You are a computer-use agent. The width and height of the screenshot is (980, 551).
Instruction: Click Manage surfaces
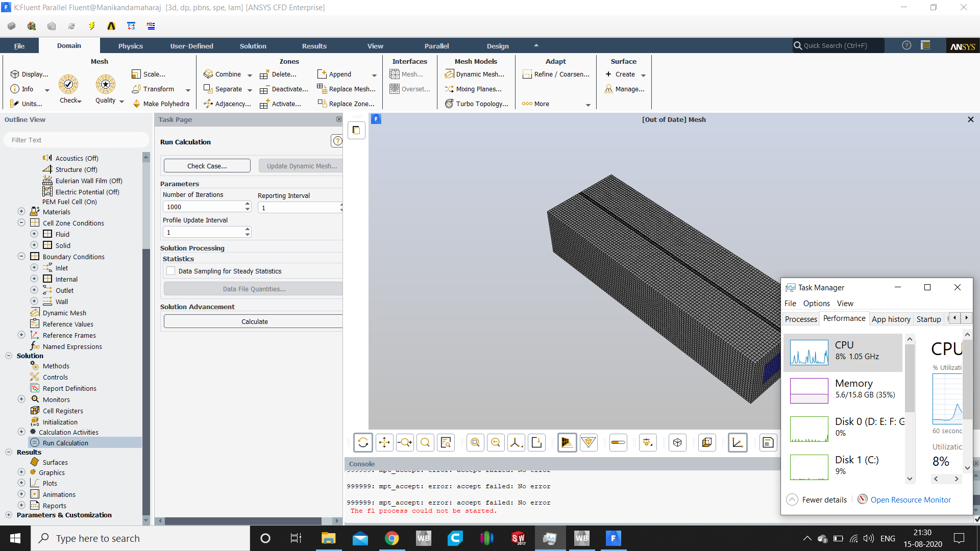[624, 89]
